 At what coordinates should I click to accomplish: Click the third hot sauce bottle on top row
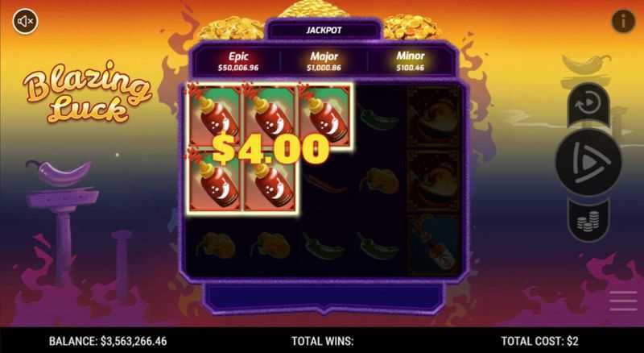click(x=324, y=115)
